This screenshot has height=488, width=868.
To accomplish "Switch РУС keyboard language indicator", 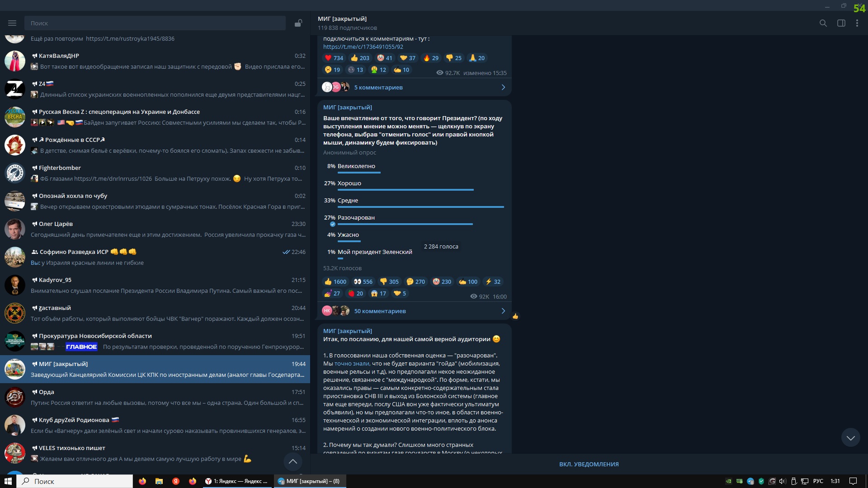I will coord(818,481).
